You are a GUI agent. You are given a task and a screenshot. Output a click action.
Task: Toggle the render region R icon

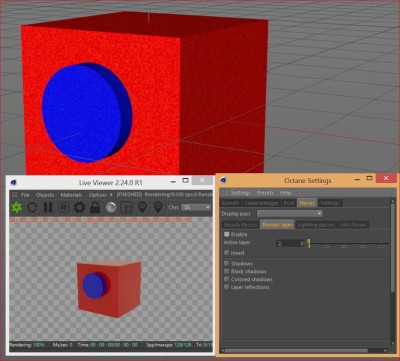(x=63, y=207)
